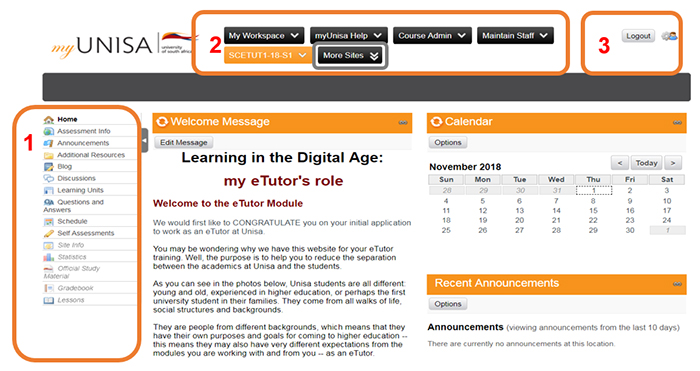
Task: Open Learning Units menu item
Action: [x=80, y=191]
